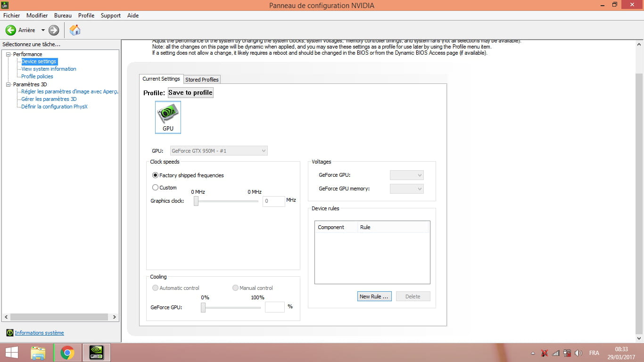The image size is (644, 362).
Task: Open the Windows Start menu
Action: (x=12, y=353)
